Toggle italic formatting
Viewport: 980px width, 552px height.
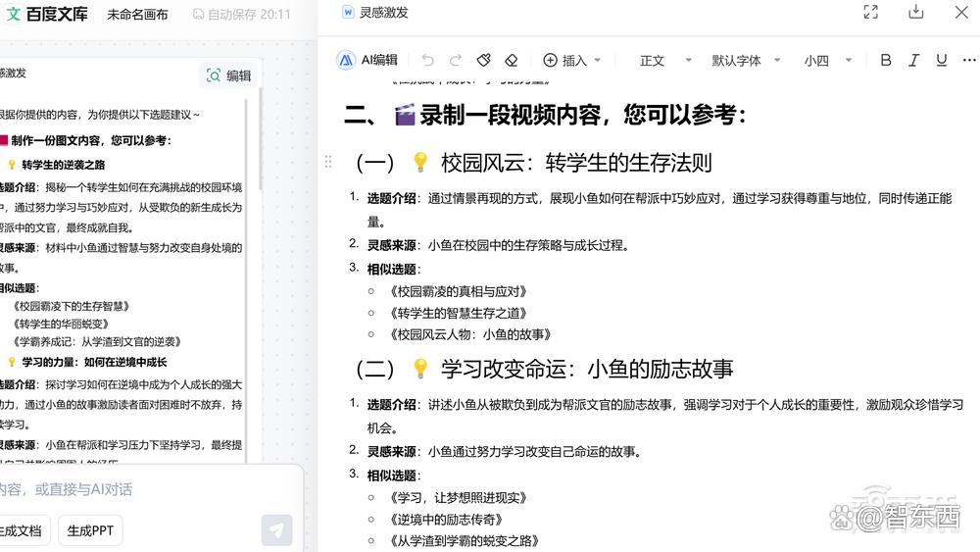tap(913, 60)
